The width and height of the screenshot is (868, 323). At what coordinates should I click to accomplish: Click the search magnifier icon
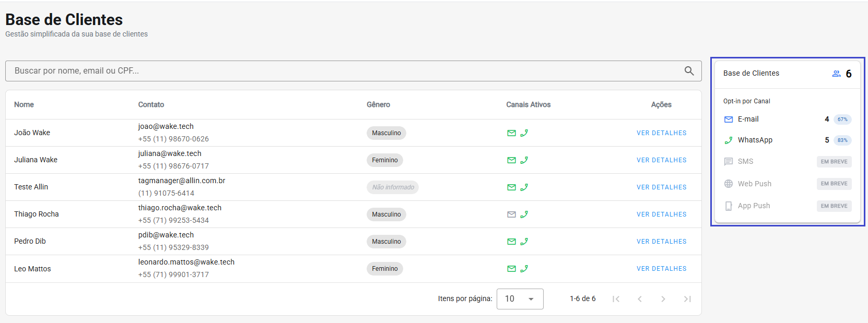pyautogui.click(x=689, y=71)
